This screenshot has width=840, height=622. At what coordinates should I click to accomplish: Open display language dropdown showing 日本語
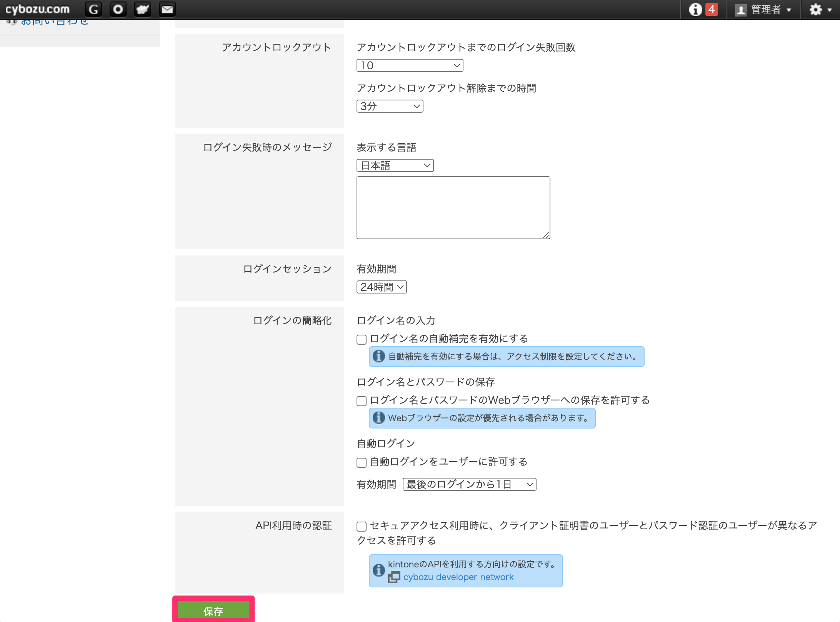point(395,165)
